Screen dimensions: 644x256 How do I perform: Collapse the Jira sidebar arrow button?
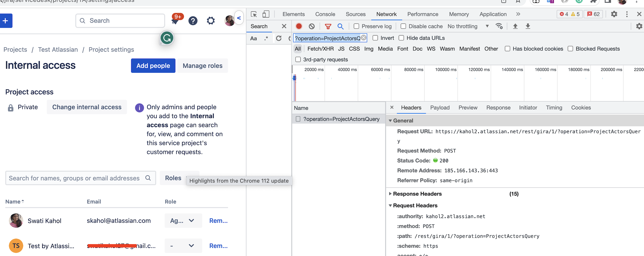click(239, 18)
